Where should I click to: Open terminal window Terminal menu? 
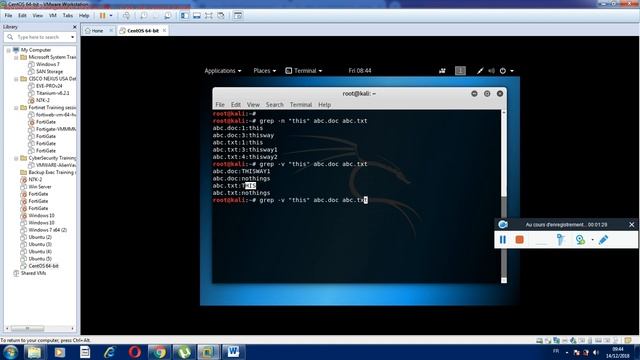pos(301,105)
